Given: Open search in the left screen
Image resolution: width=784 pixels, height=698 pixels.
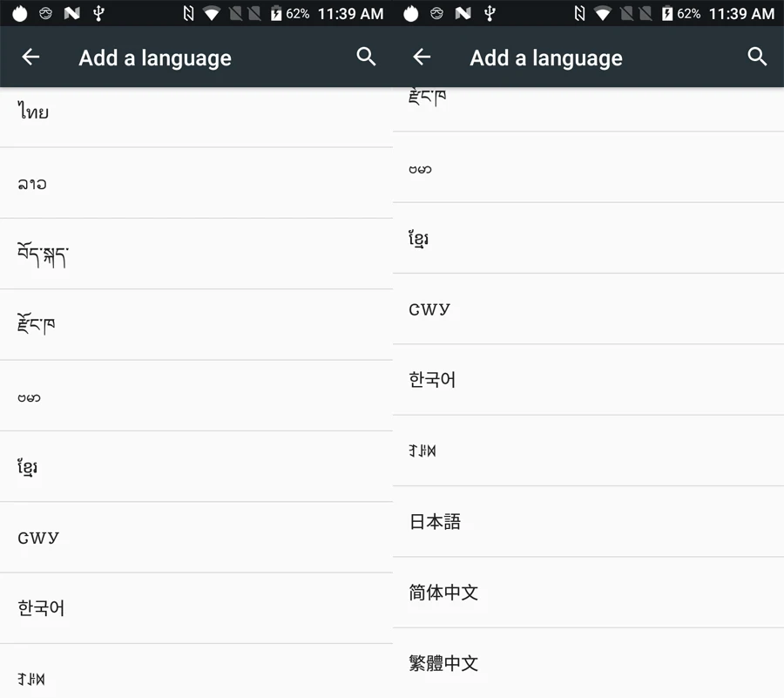Looking at the screenshot, I should [366, 57].
